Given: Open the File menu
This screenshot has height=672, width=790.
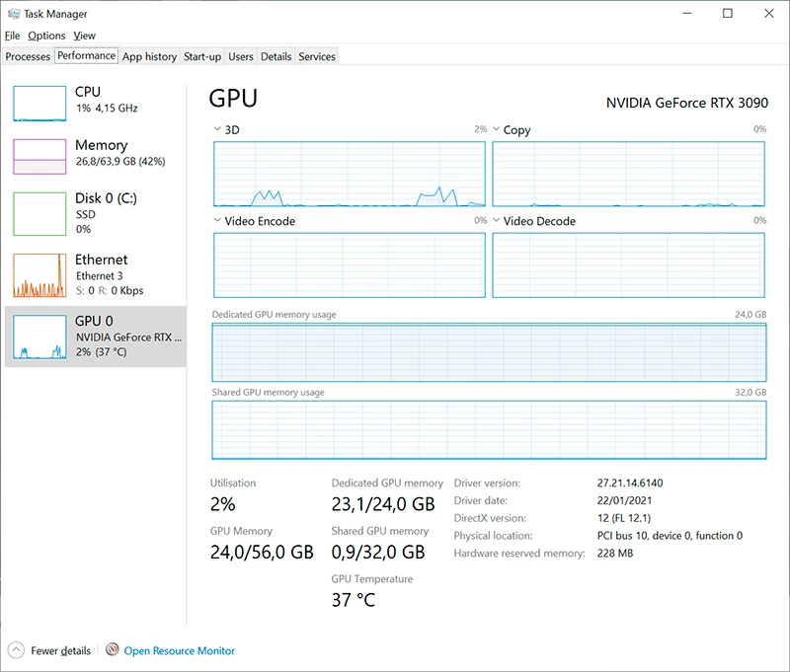Looking at the screenshot, I should coord(12,36).
